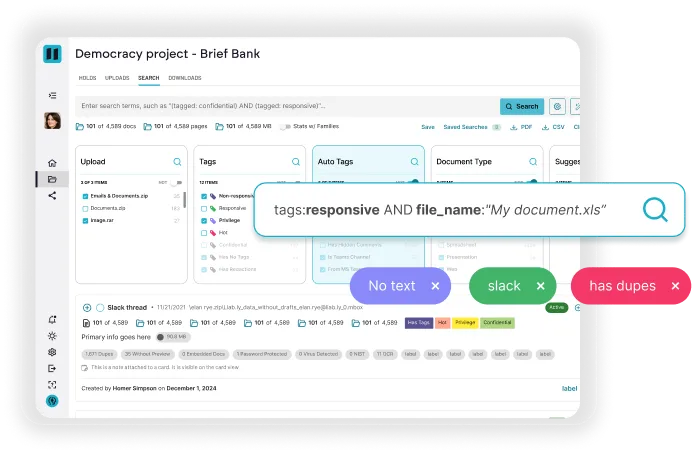Click the Save search link

pos(428,127)
